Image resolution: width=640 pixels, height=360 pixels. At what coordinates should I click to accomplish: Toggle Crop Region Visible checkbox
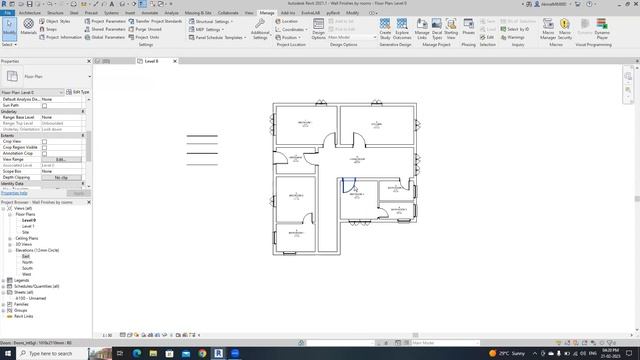[44, 148]
